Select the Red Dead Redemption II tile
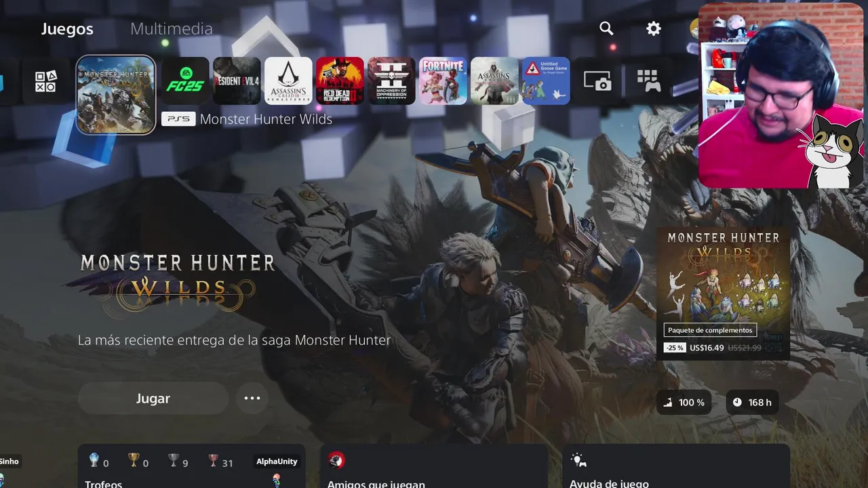868x488 pixels. pyautogui.click(x=340, y=81)
